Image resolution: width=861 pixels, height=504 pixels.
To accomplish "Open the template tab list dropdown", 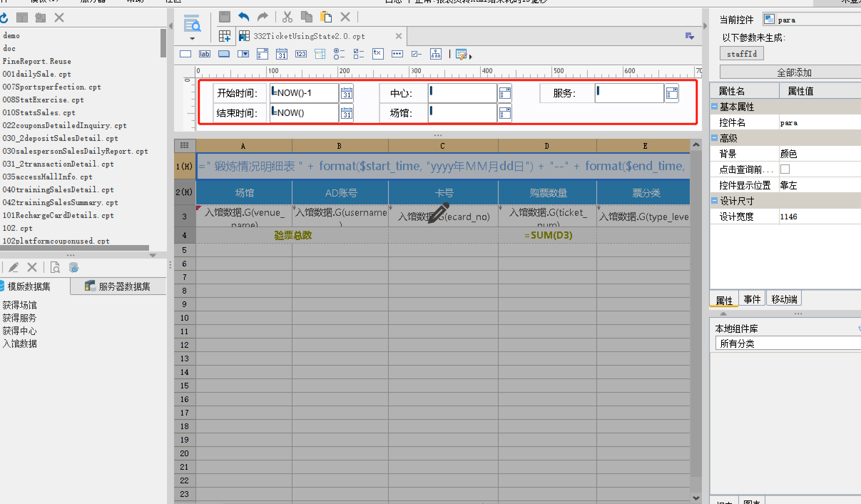I will point(690,36).
